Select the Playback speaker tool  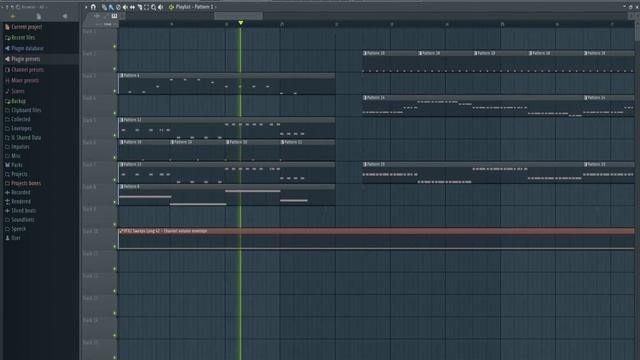coord(160,7)
